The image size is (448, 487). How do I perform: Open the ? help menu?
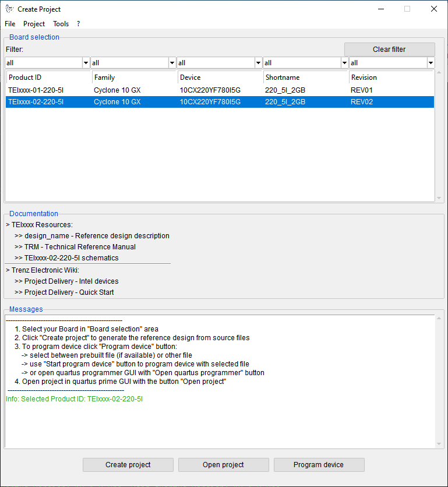78,24
